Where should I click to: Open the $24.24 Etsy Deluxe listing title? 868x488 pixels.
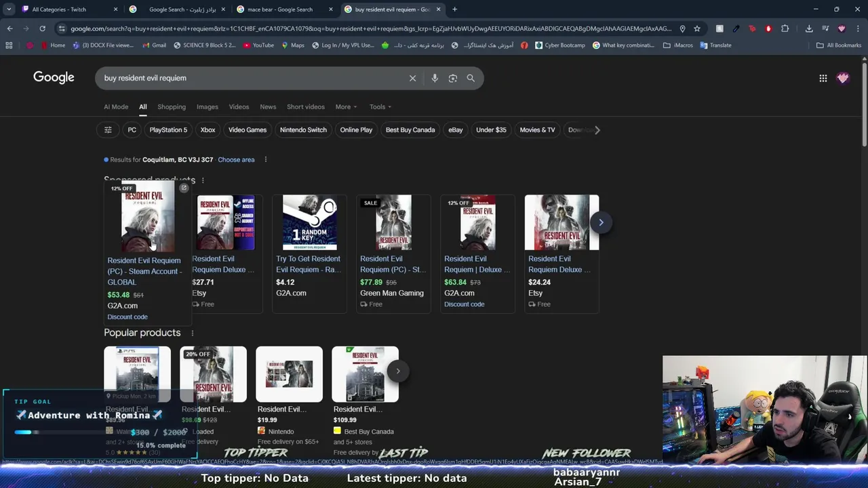pos(559,264)
